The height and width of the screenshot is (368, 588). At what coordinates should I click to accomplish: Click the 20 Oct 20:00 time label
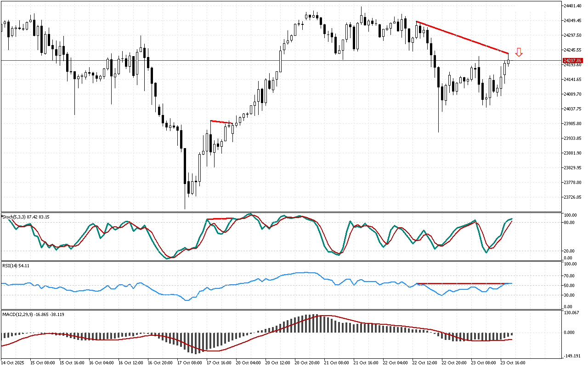[x=306, y=362]
